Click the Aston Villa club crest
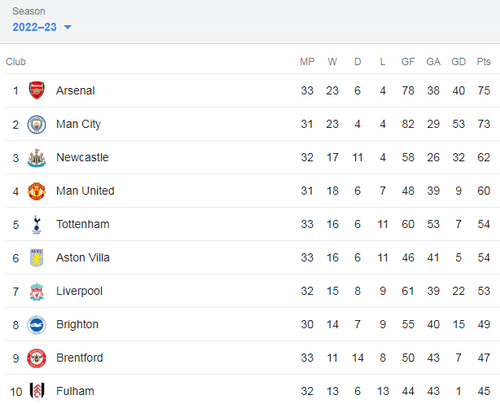The width and height of the screenshot is (500, 404). (x=37, y=258)
